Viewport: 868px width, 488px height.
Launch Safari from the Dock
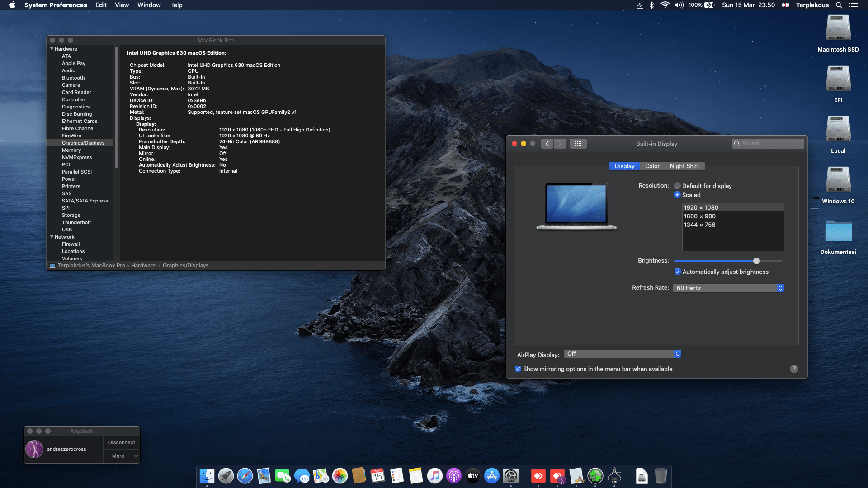(245, 476)
